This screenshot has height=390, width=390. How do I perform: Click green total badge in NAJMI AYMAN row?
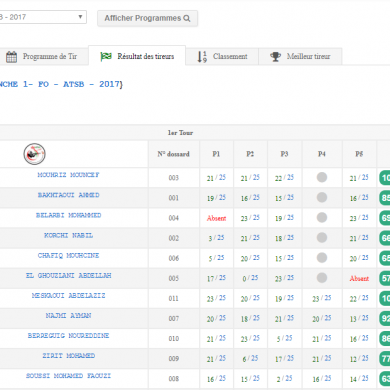[x=385, y=318]
